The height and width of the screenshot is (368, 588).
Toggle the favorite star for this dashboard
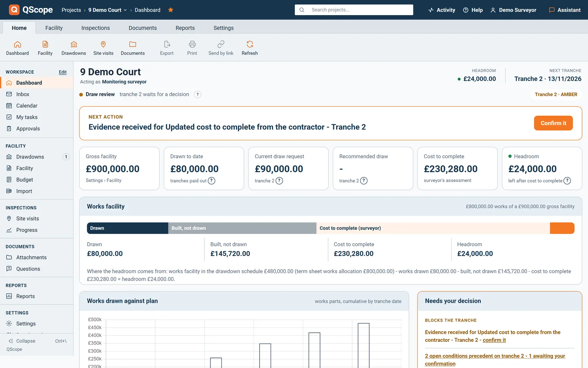171,10
